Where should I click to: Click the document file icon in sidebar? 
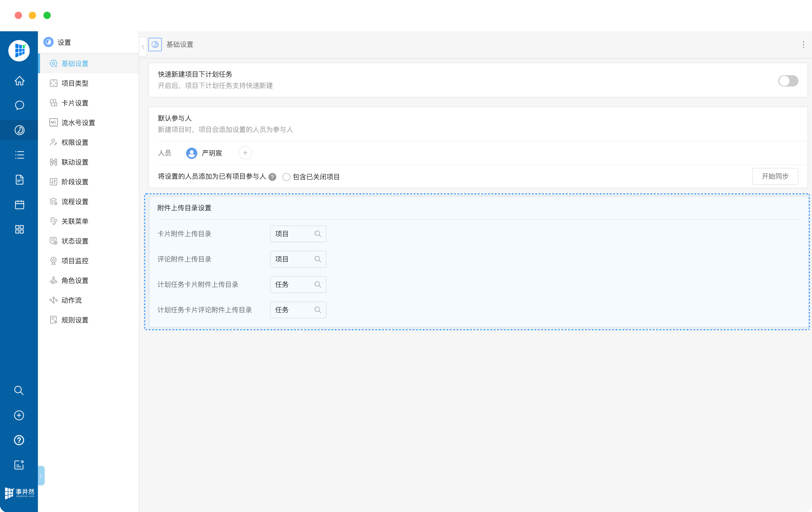[19, 180]
